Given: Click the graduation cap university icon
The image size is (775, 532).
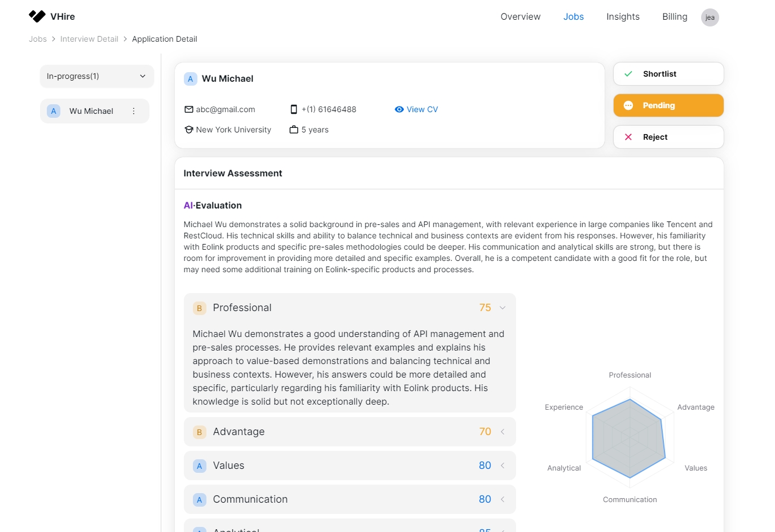Looking at the screenshot, I should [x=189, y=130].
